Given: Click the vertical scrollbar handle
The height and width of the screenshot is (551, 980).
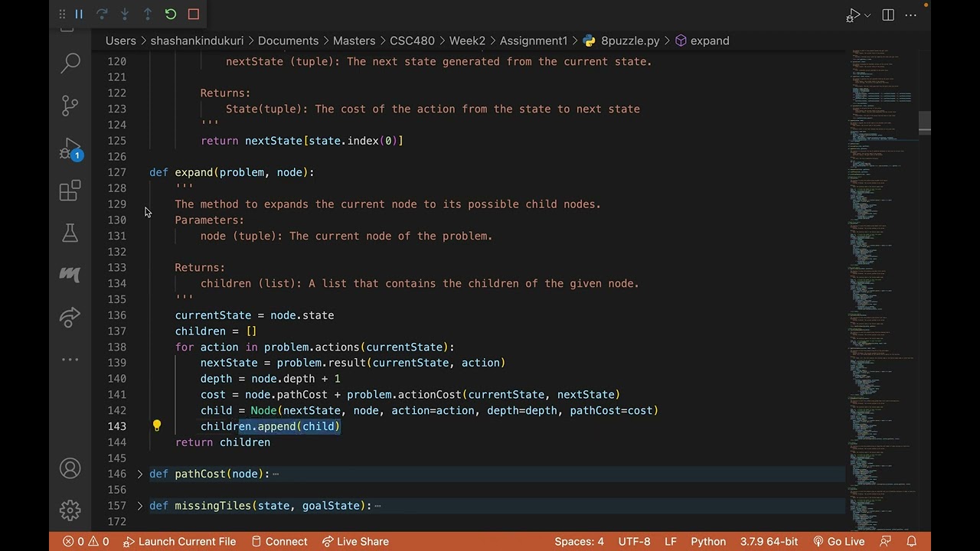Looking at the screenshot, I should (x=925, y=122).
